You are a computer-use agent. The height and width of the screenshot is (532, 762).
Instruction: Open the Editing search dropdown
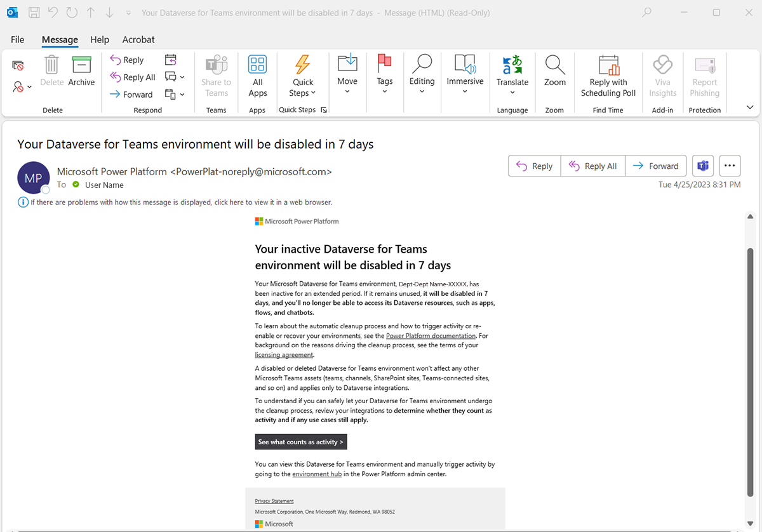pyautogui.click(x=422, y=74)
